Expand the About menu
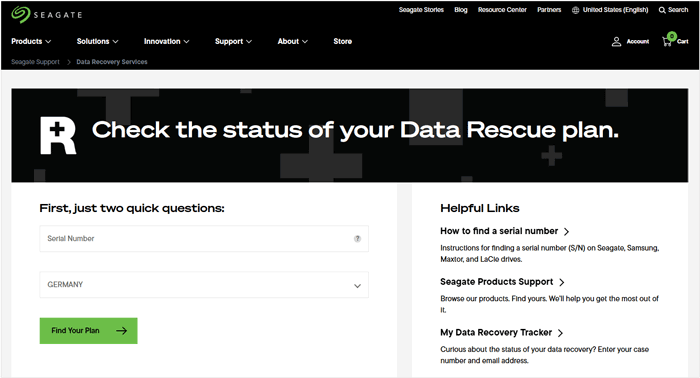 point(293,41)
